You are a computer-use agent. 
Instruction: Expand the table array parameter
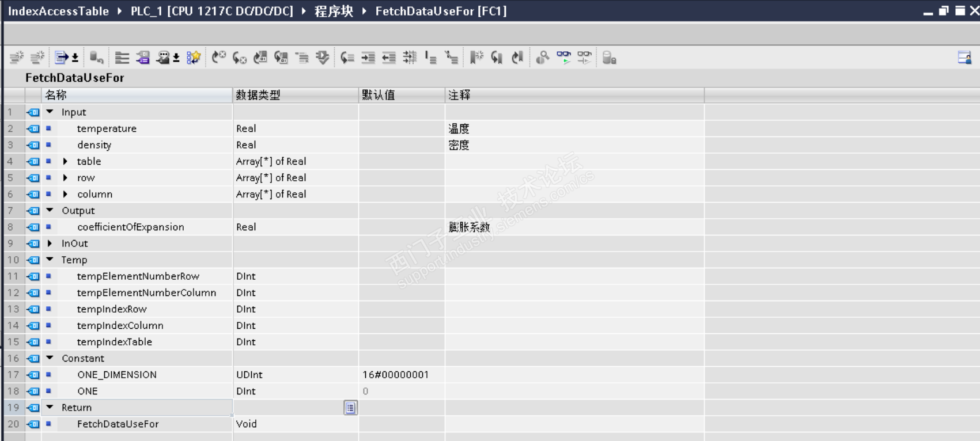pos(65,162)
